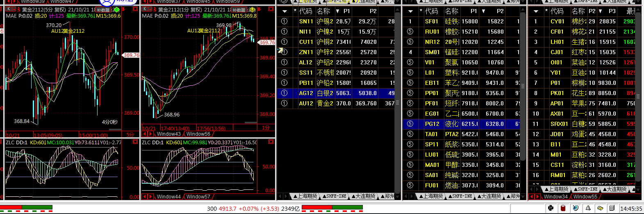Open the red database cylinder icon

(563, 208)
